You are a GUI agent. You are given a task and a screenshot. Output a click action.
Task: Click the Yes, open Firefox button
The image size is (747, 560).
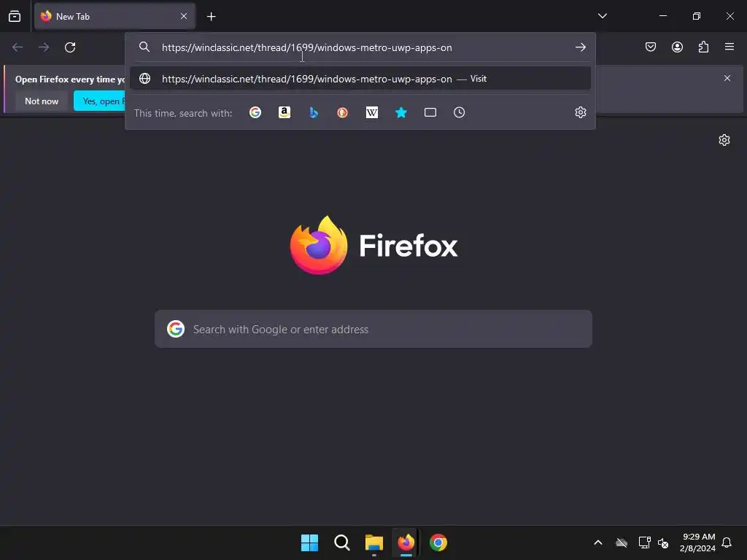(x=99, y=101)
